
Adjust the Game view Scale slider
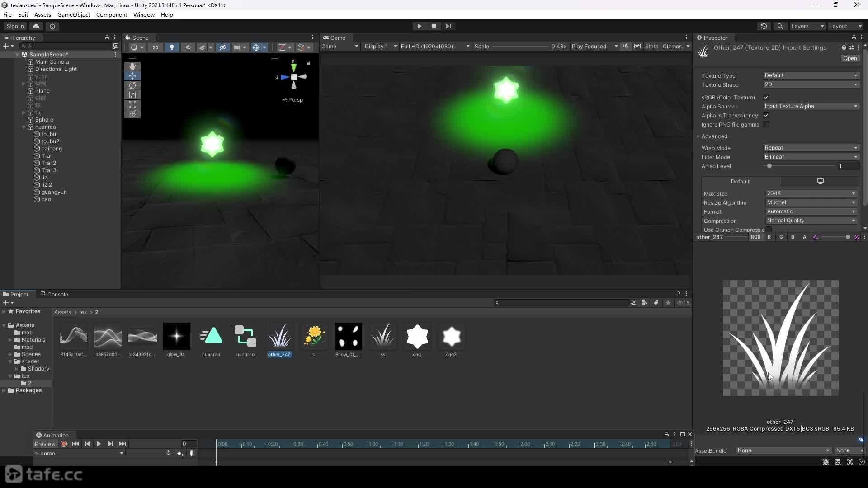point(520,47)
